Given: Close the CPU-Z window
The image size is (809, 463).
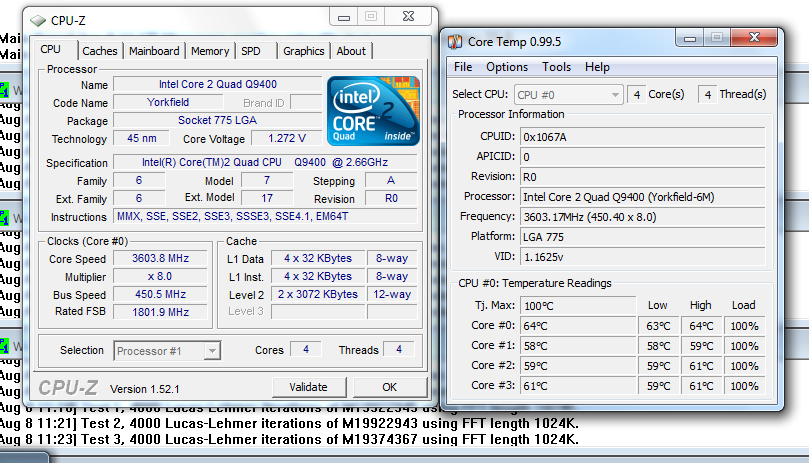Looking at the screenshot, I should tap(408, 17).
